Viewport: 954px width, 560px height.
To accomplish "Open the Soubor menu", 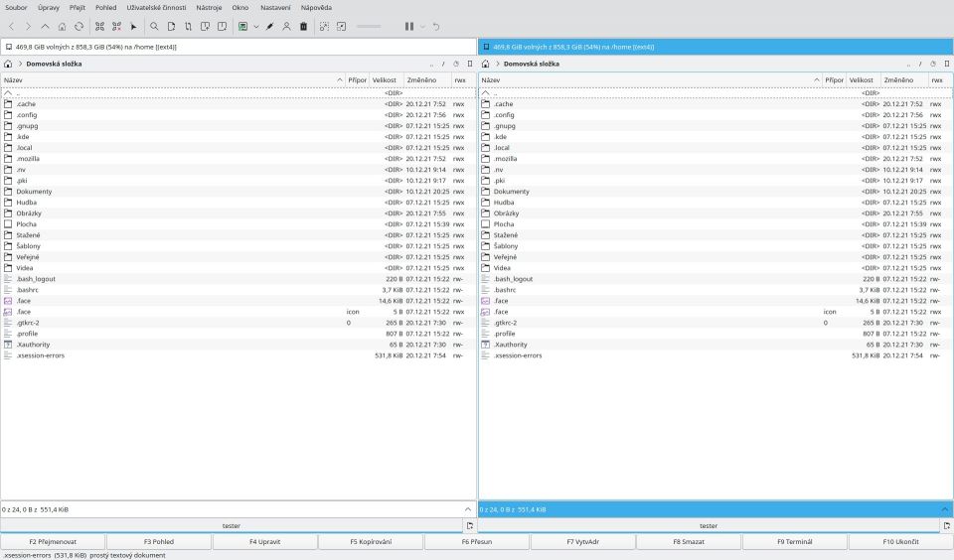I will pyautogui.click(x=16, y=7).
